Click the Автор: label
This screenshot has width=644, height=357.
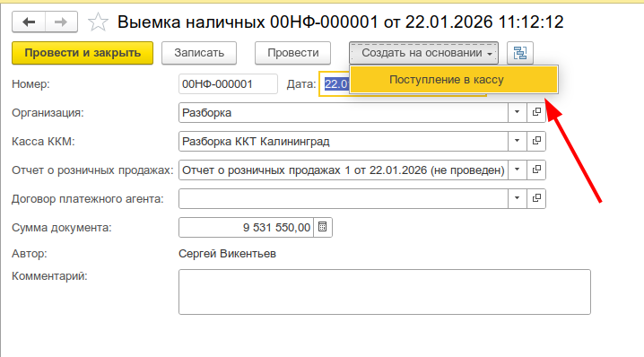[30, 254]
